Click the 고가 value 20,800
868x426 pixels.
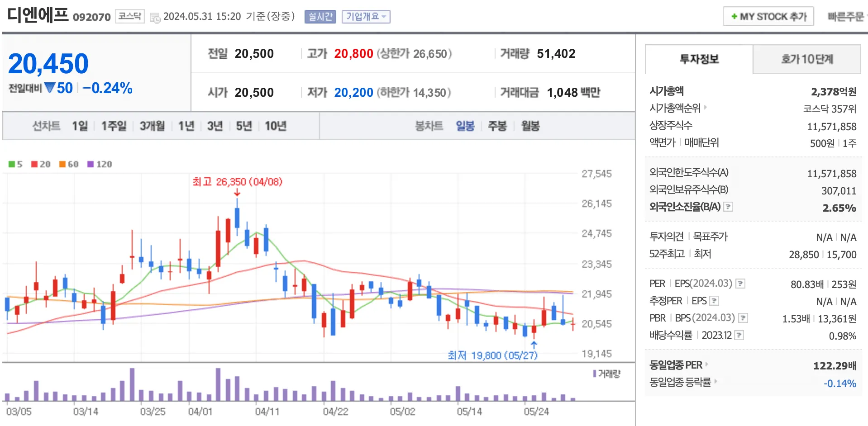pyautogui.click(x=353, y=54)
